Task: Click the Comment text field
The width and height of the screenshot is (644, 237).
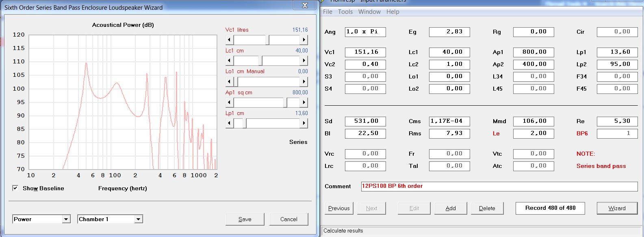Action: click(x=499, y=186)
